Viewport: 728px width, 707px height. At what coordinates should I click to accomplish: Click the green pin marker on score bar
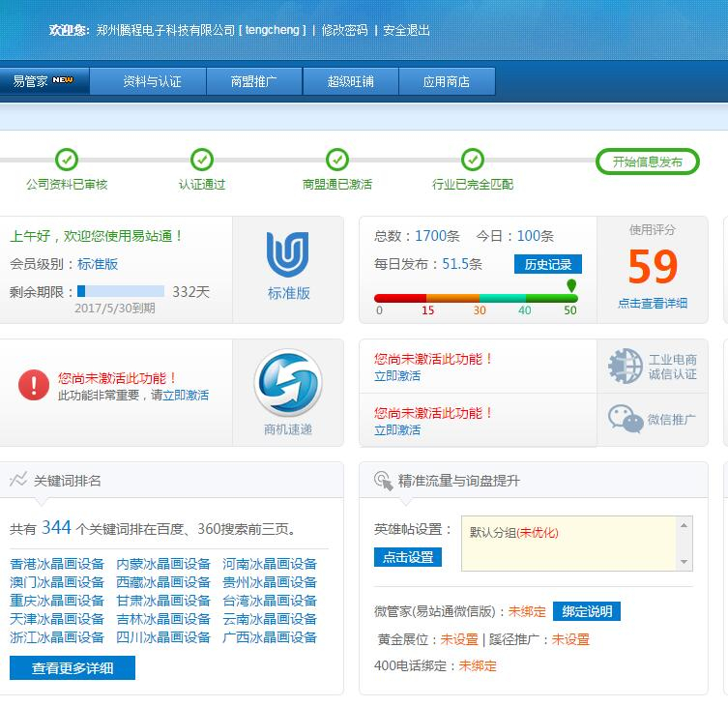pyautogui.click(x=571, y=285)
